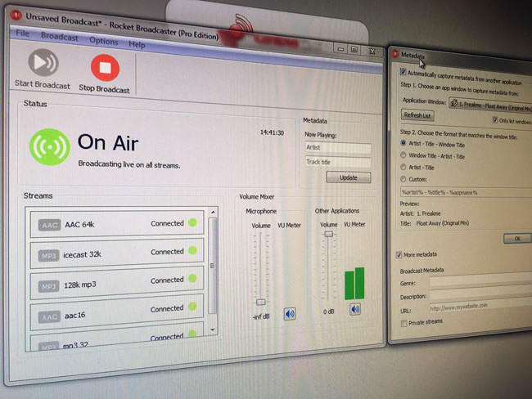This screenshot has width=532, height=399.
Task: Click the Genre input field
Action: [480, 280]
